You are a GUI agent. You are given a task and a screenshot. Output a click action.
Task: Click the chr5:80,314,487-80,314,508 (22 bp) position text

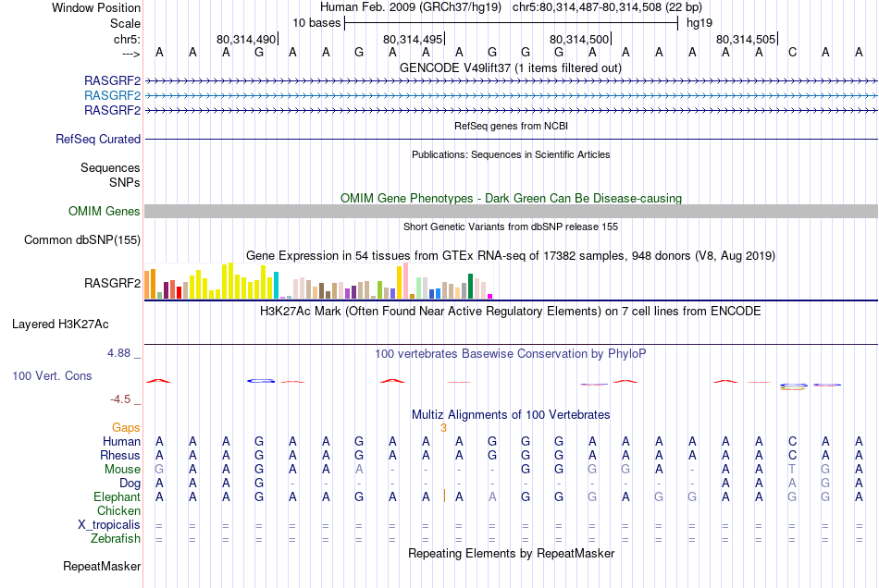[x=607, y=7]
